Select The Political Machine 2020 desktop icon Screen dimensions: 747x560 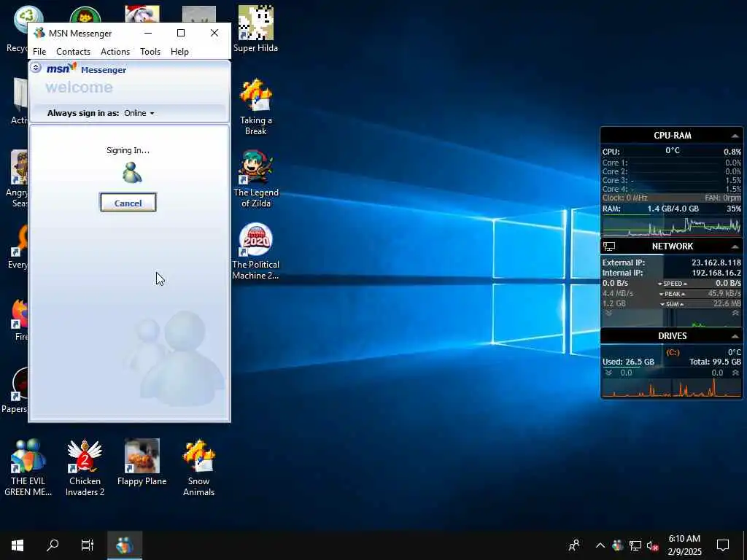coord(256,252)
